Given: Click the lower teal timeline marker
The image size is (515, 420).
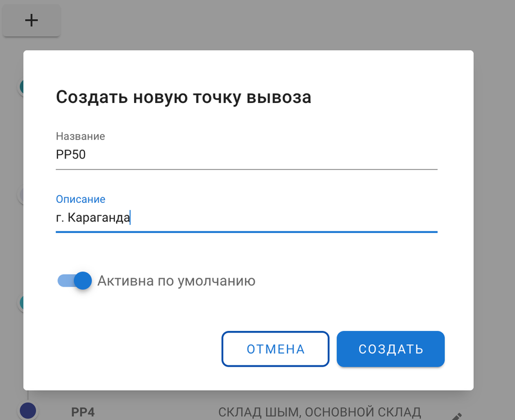Looking at the screenshot, I should [22, 303].
